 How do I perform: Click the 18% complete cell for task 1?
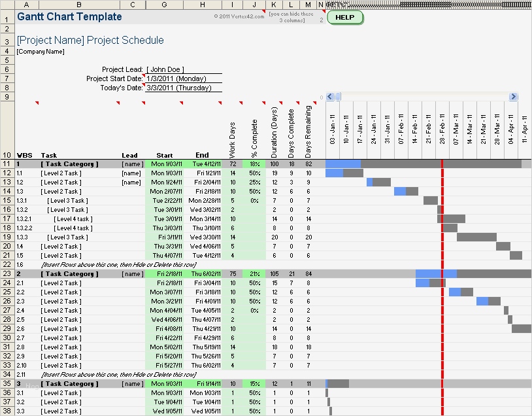pos(254,164)
